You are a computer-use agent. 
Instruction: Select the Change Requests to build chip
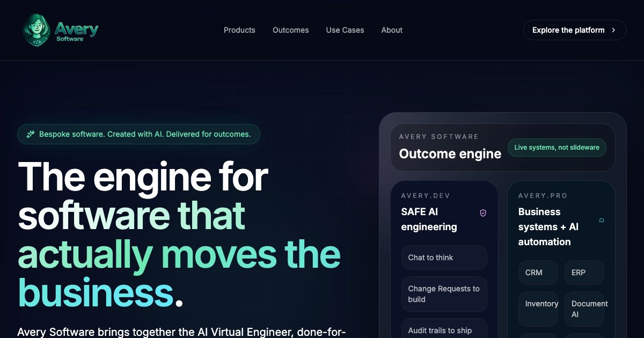[x=444, y=294]
